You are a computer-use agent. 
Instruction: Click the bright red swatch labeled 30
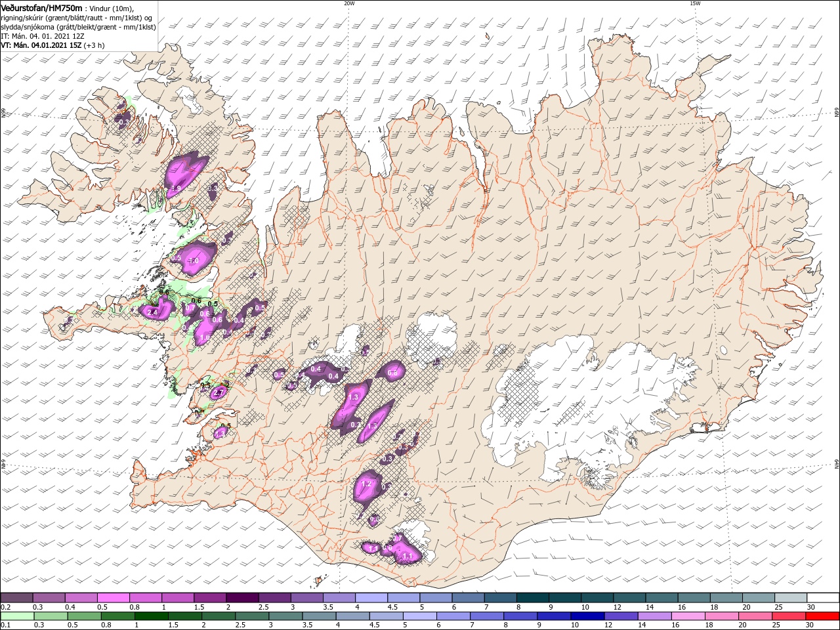822,616
